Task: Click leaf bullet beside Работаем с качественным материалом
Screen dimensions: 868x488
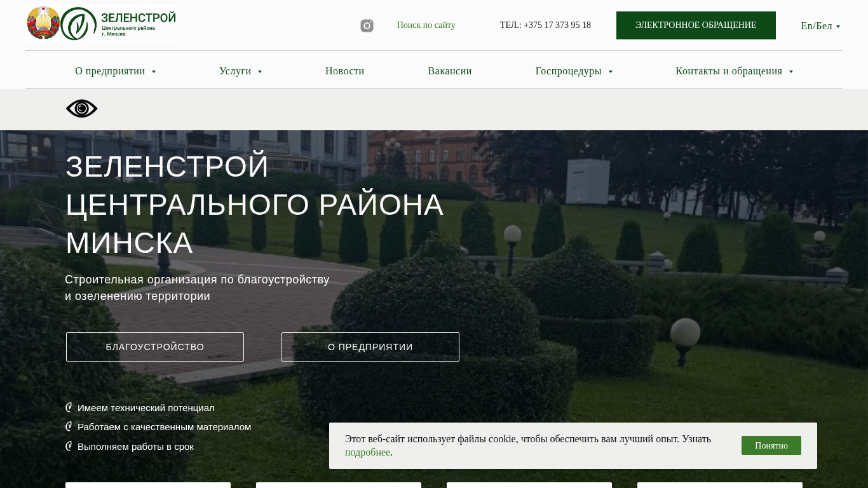Action: coord(69,426)
